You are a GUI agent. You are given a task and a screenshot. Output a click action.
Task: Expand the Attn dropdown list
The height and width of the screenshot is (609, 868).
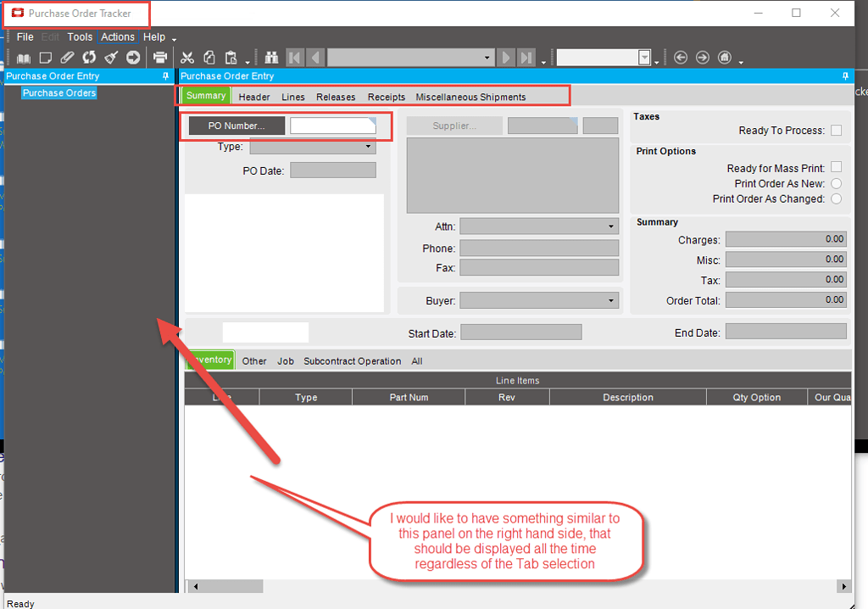(x=609, y=226)
